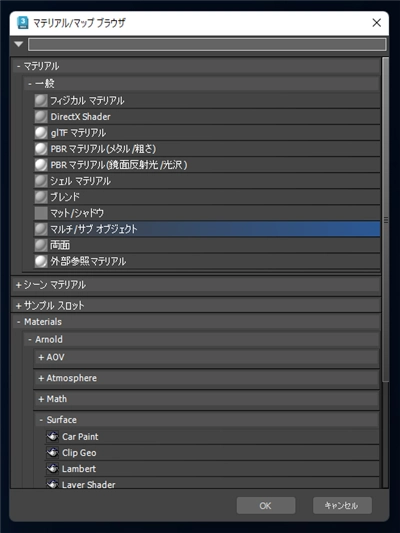Click the キャンセル button
The width and height of the screenshot is (400, 533).
pos(342,505)
